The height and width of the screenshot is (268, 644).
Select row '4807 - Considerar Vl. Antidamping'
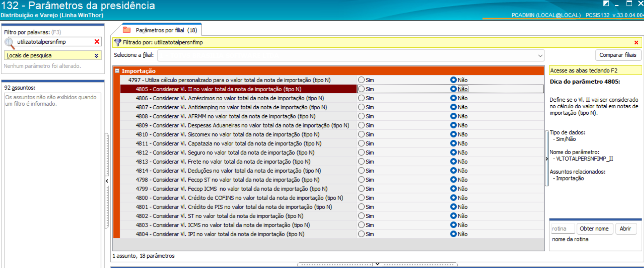tap(238, 107)
